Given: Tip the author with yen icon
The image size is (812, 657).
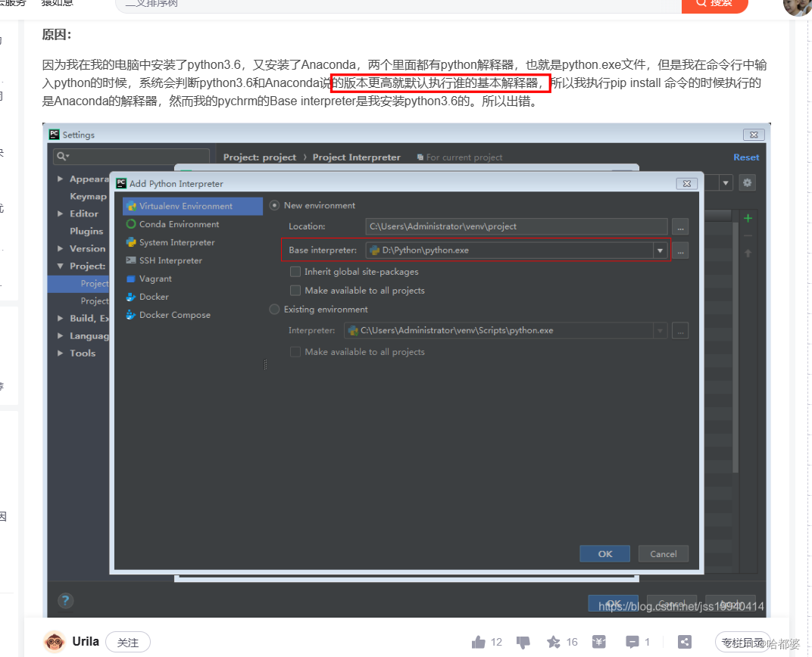Looking at the screenshot, I should 599,642.
